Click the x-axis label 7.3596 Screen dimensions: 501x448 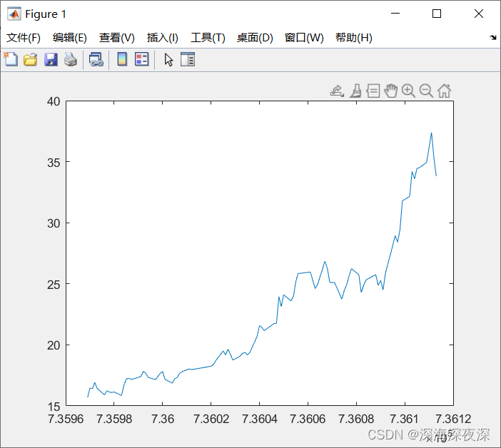tap(66, 419)
